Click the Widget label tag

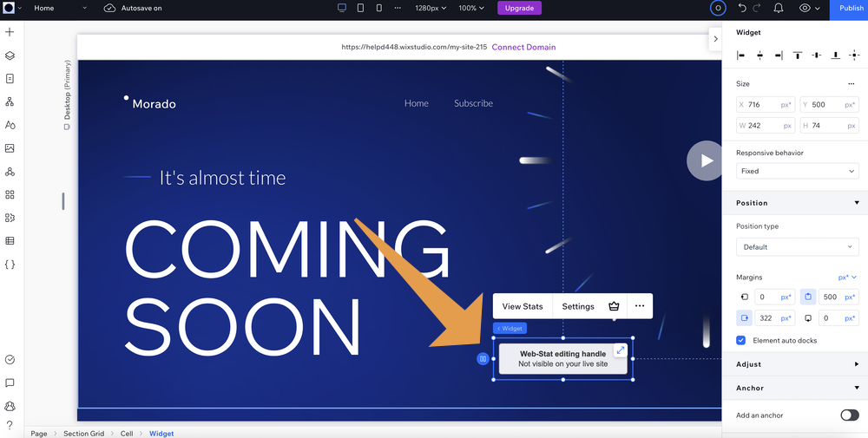pos(510,329)
